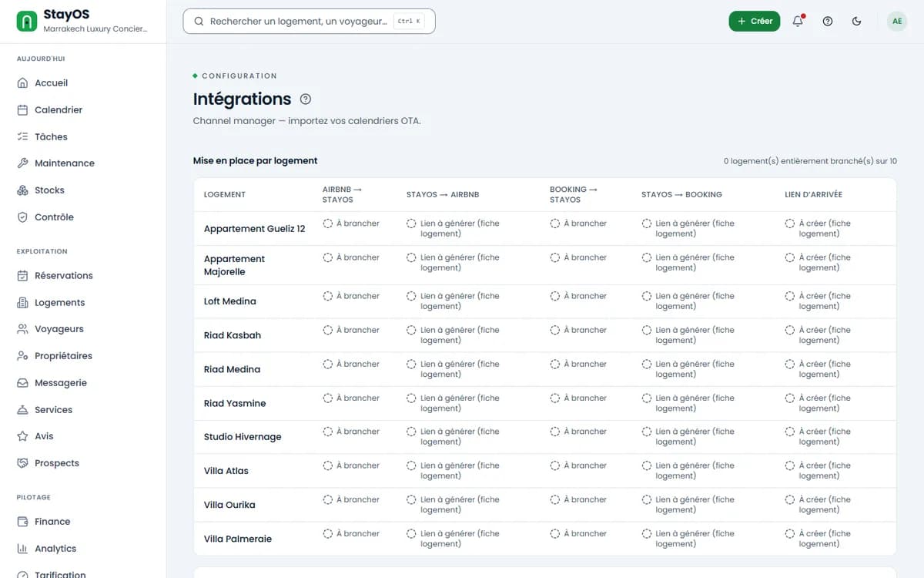Click the green Créer button
The height and width of the screenshot is (578, 924).
pyautogui.click(x=755, y=22)
